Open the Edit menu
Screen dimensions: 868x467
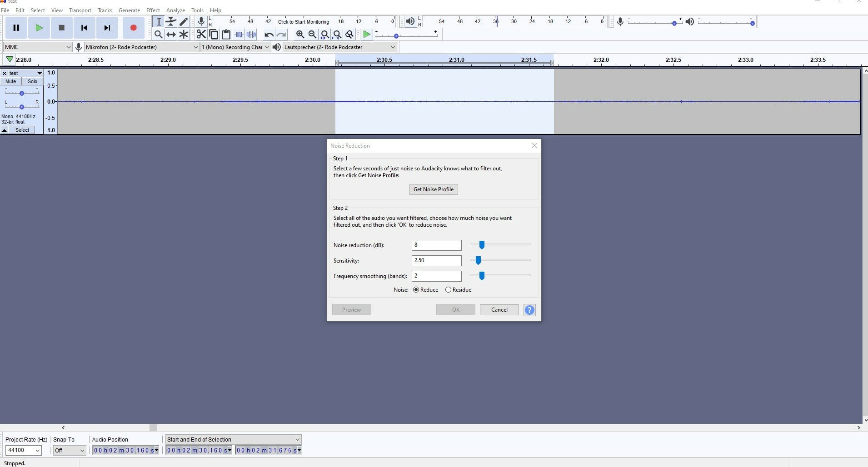[x=20, y=10]
